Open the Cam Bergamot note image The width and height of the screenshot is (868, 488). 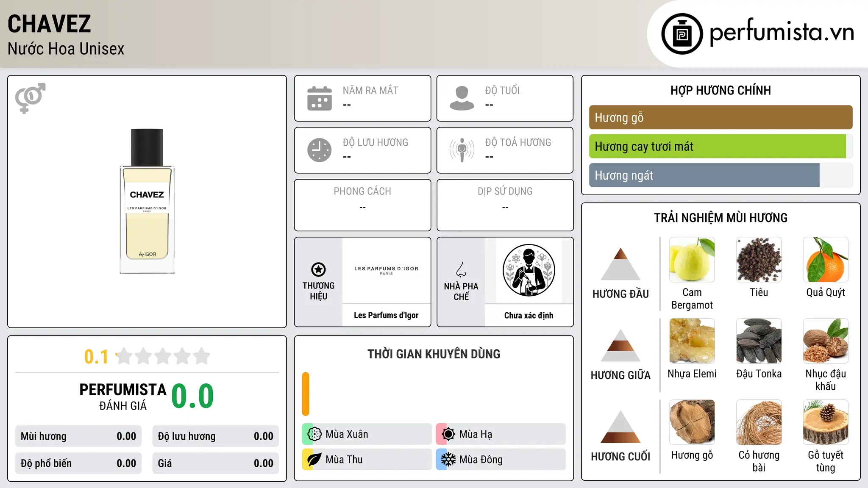click(692, 260)
